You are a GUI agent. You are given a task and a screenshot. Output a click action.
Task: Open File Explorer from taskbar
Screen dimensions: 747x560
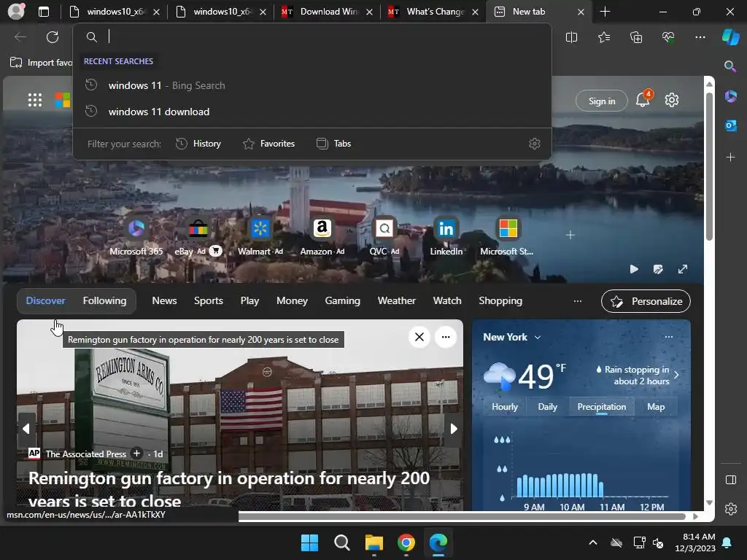pyautogui.click(x=374, y=542)
